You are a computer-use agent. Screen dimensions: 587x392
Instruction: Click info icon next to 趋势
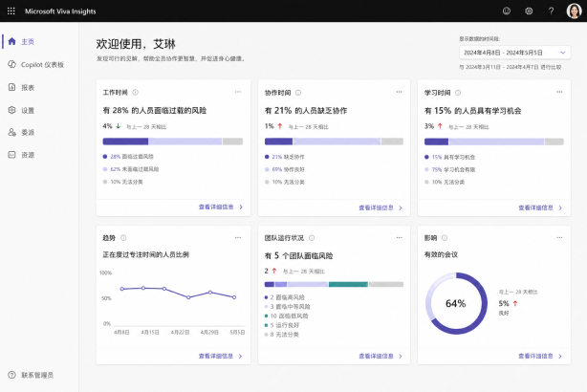(123, 238)
